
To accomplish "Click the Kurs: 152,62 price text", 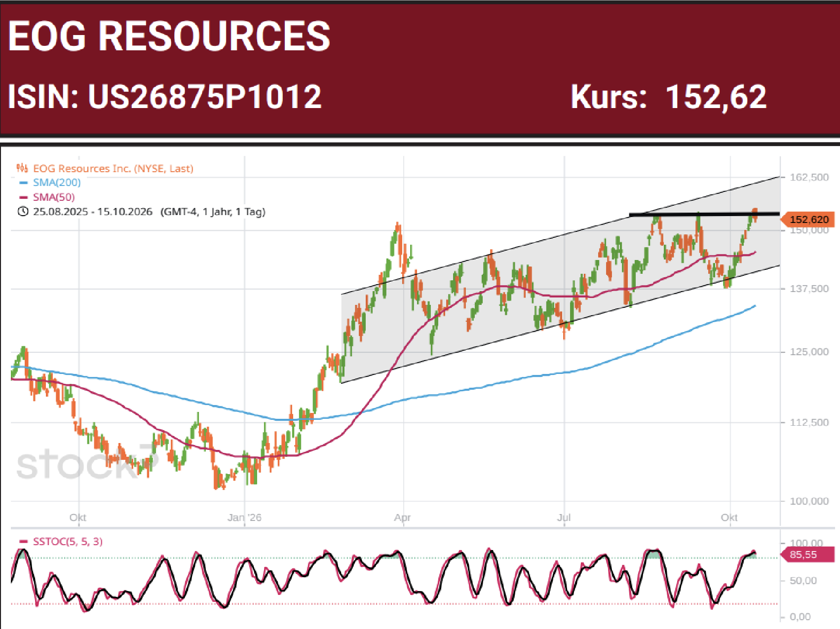I will [669, 97].
